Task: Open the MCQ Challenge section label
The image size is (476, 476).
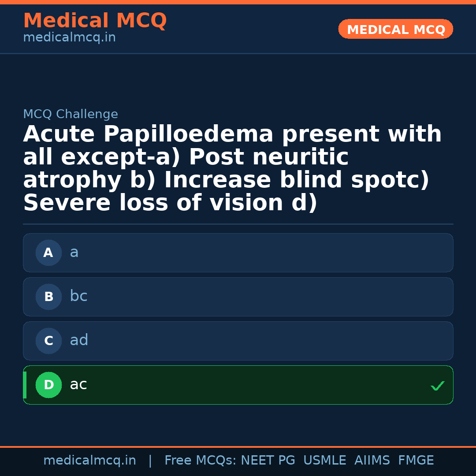Action: coord(71,114)
